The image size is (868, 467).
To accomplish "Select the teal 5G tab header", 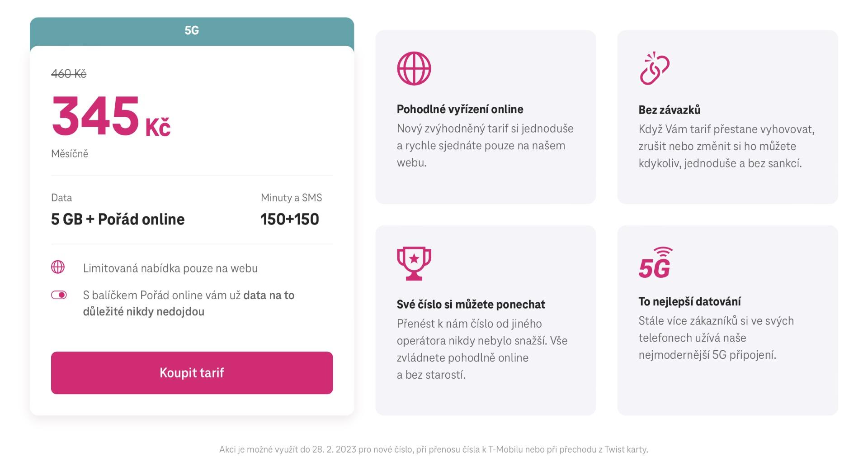I will click(192, 31).
